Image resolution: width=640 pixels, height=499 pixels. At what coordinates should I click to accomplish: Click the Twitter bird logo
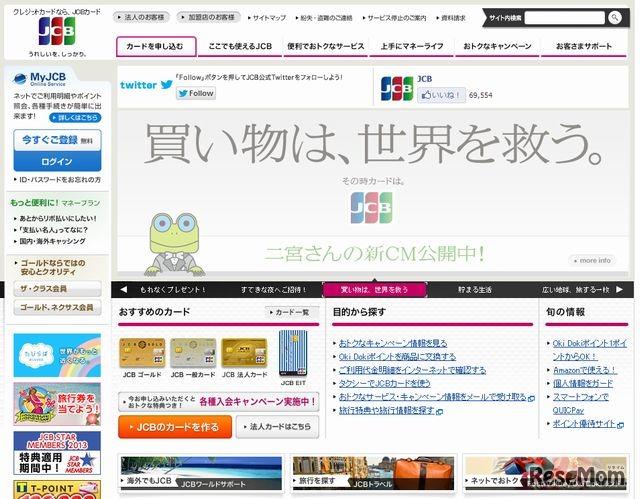point(167,84)
